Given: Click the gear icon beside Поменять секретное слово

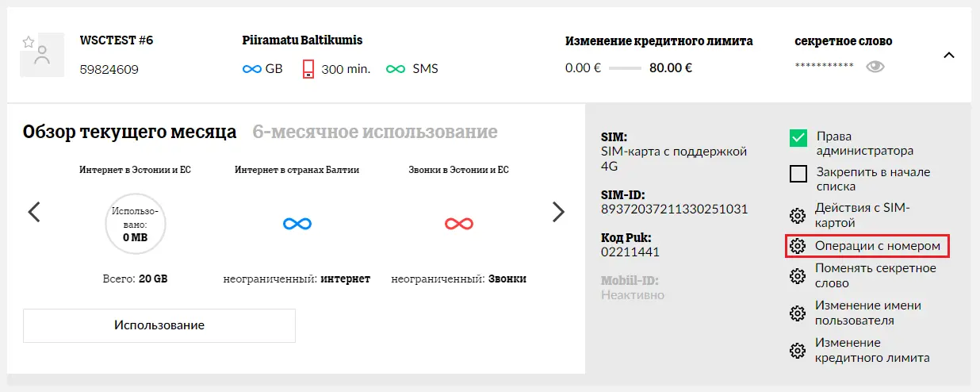Looking at the screenshot, I should tap(798, 275).
